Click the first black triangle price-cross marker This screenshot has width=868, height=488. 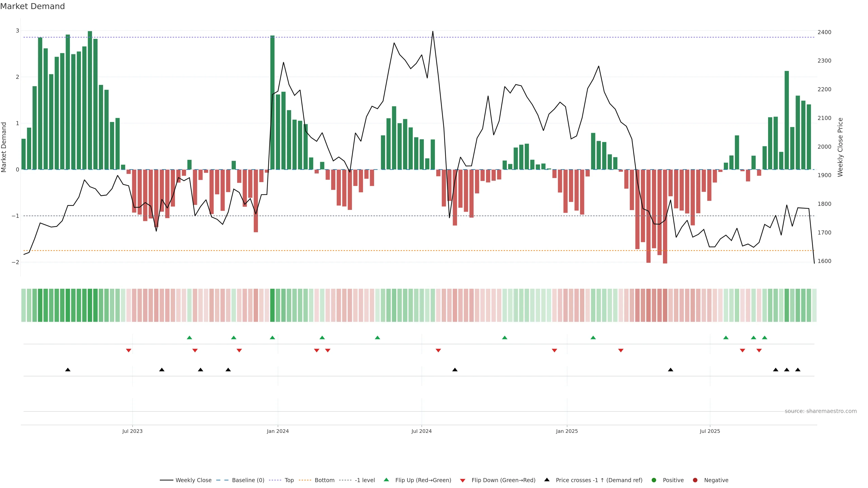click(68, 370)
